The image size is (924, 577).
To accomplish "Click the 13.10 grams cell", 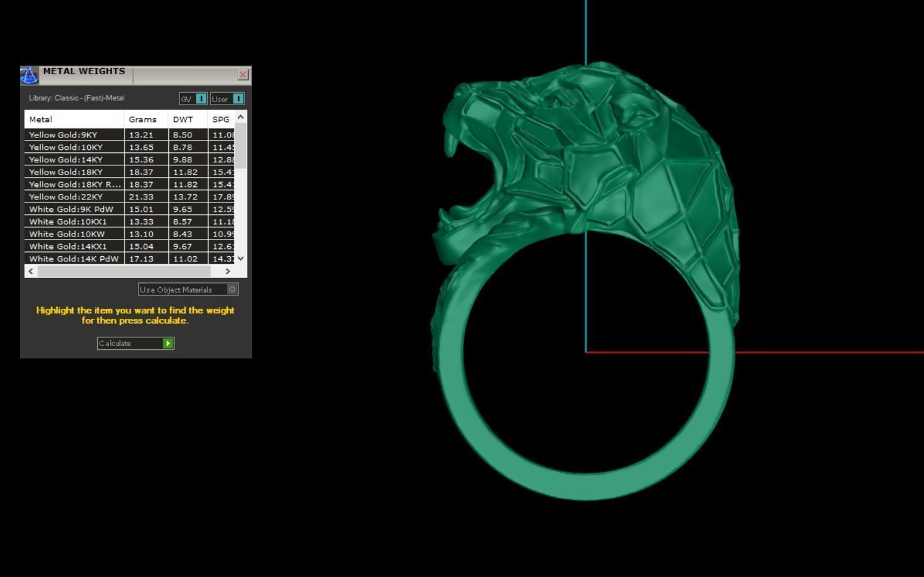I will (146, 233).
